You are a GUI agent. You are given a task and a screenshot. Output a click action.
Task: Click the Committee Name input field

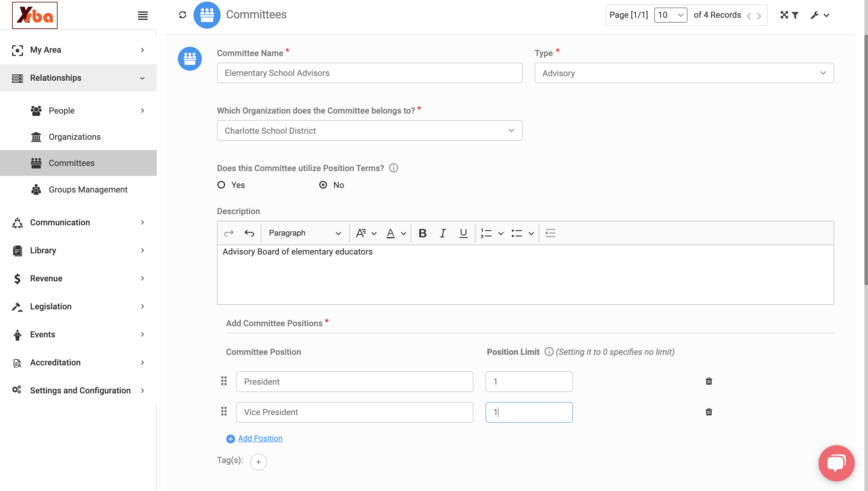point(370,73)
